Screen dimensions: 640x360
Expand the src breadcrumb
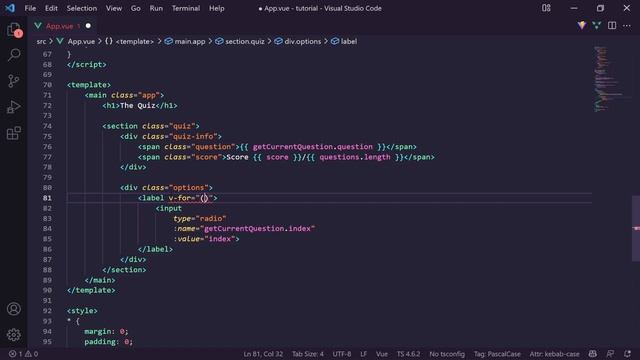click(x=41, y=41)
